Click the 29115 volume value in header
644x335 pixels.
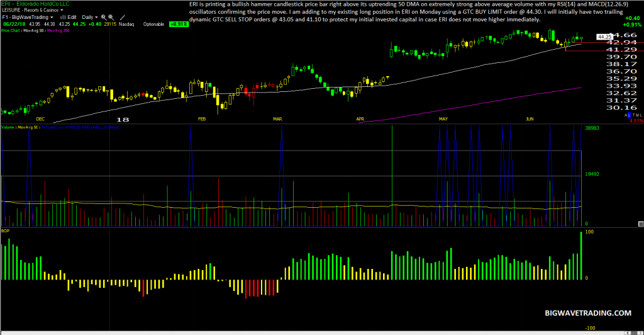coord(110,25)
